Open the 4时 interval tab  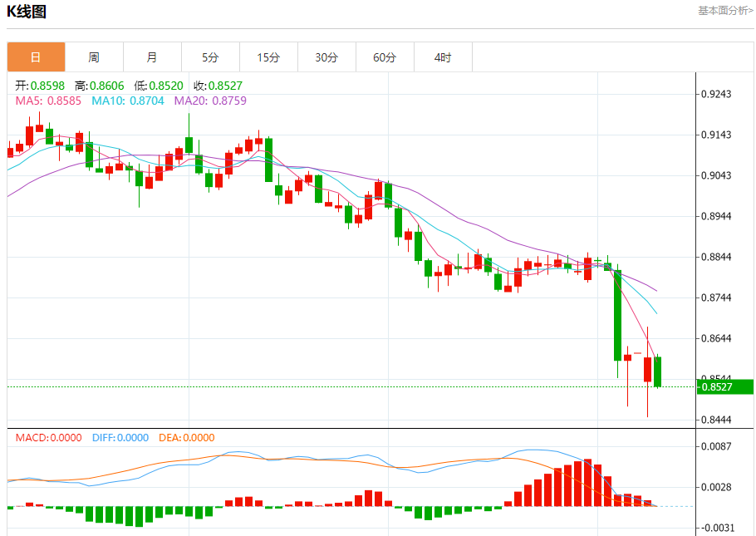(443, 57)
